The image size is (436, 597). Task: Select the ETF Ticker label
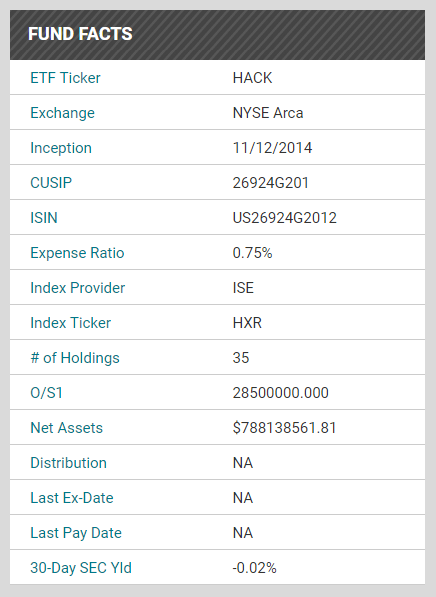(65, 78)
